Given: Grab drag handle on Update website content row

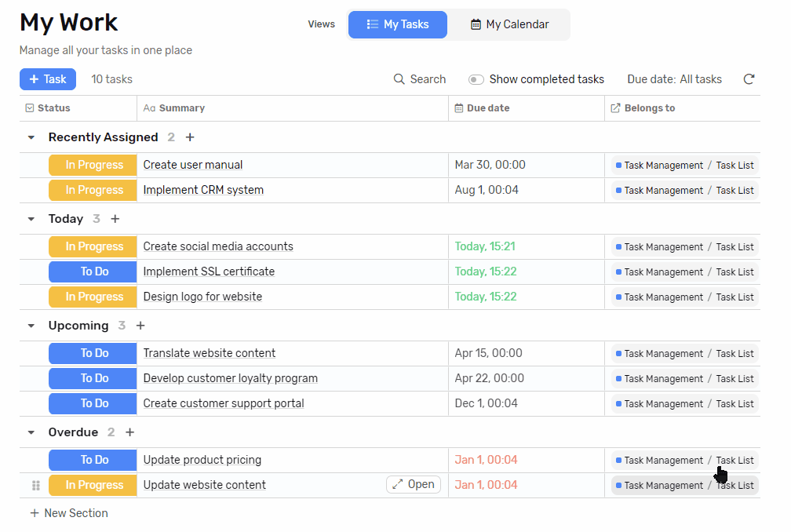Looking at the screenshot, I should (35, 486).
